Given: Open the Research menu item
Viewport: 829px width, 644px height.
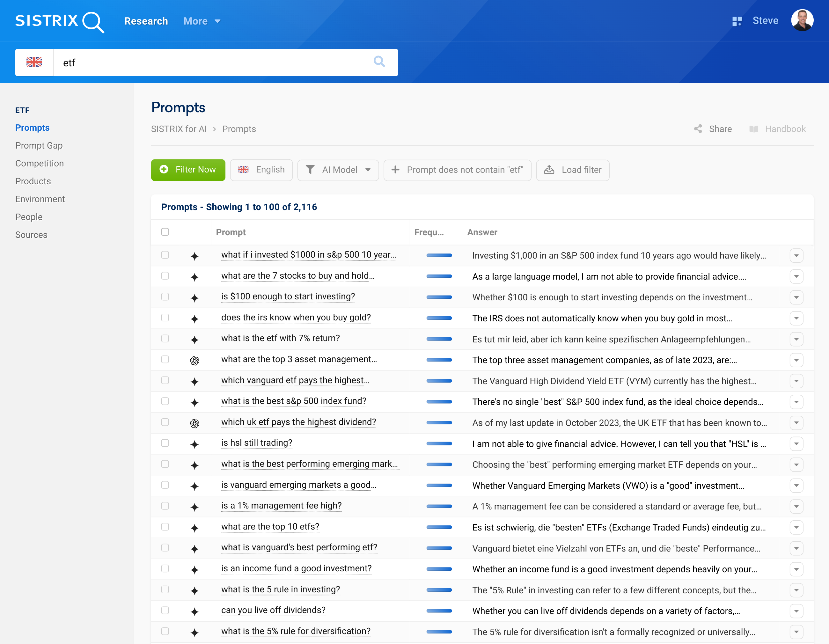Looking at the screenshot, I should point(146,21).
